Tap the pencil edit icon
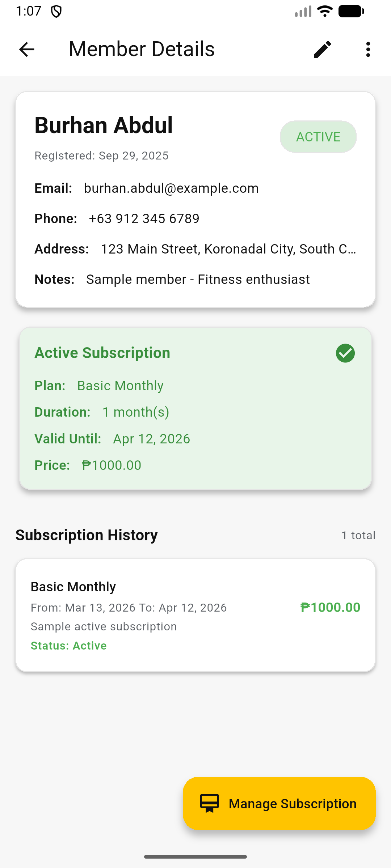This screenshot has height=868, width=391. [x=322, y=49]
